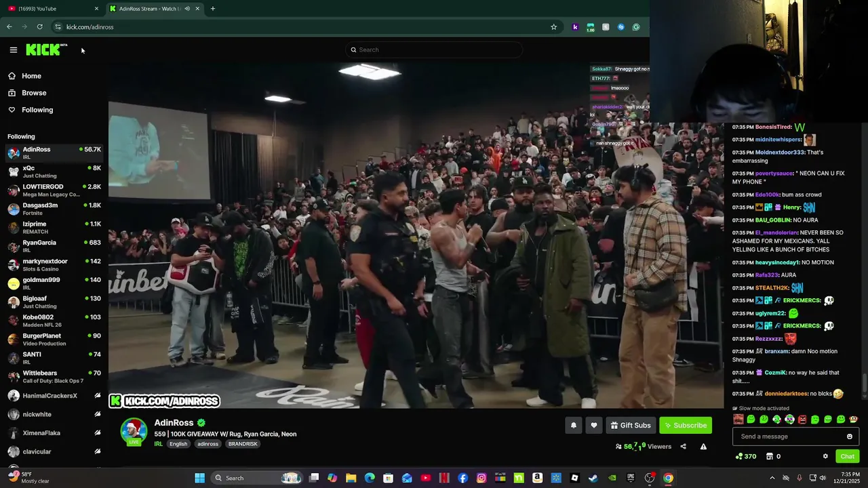Open marknextdoor Slots & Casino stream
Image resolution: width=868 pixels, height=488 pixels.
point(54,265)
